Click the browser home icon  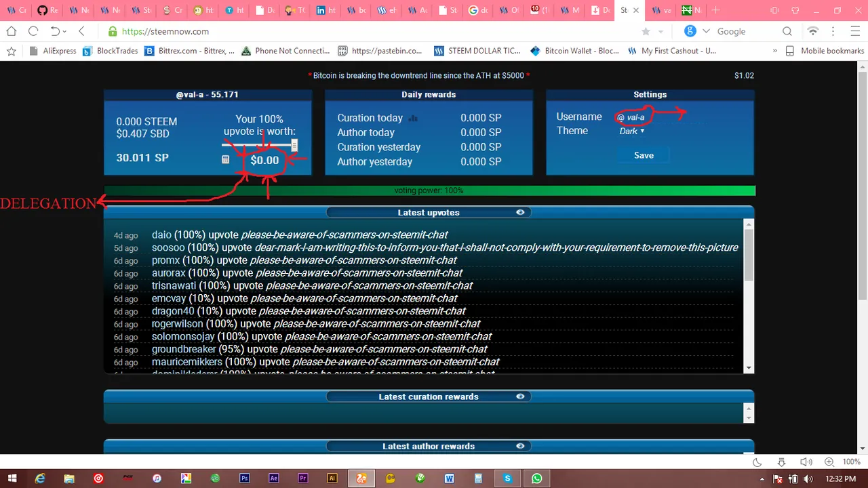point(11,31)
